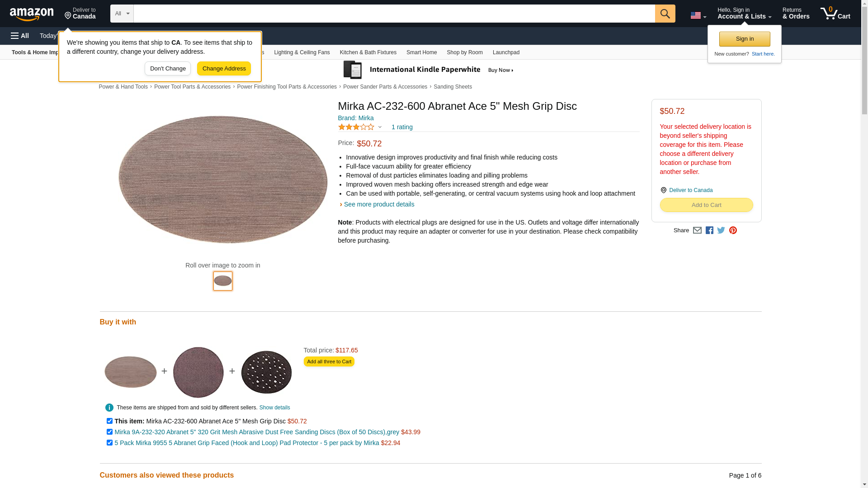Click the Amazon logo
Screen dimensions: 868x488
[x=32, y=14]
